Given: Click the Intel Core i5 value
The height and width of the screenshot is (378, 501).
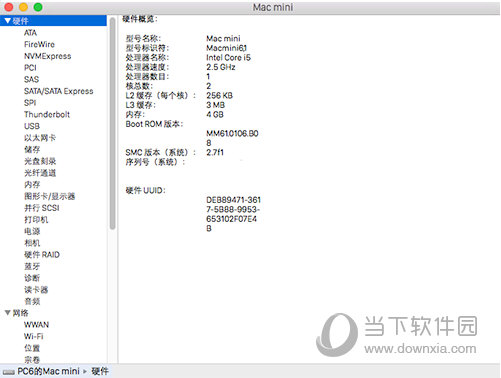Looking at the screenshot, I should coord(228,57).
